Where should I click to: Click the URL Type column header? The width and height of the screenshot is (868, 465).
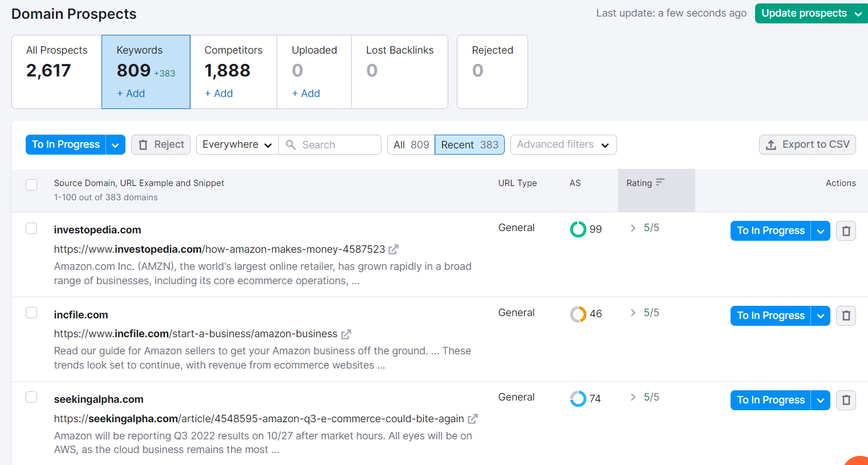pos(517,183)
